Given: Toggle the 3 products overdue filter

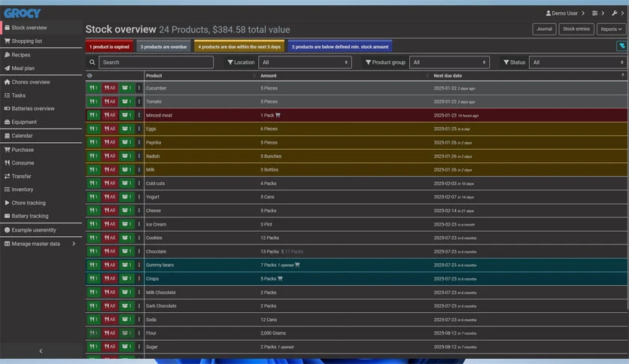Looking at the screenshot, I should (163, 47).
